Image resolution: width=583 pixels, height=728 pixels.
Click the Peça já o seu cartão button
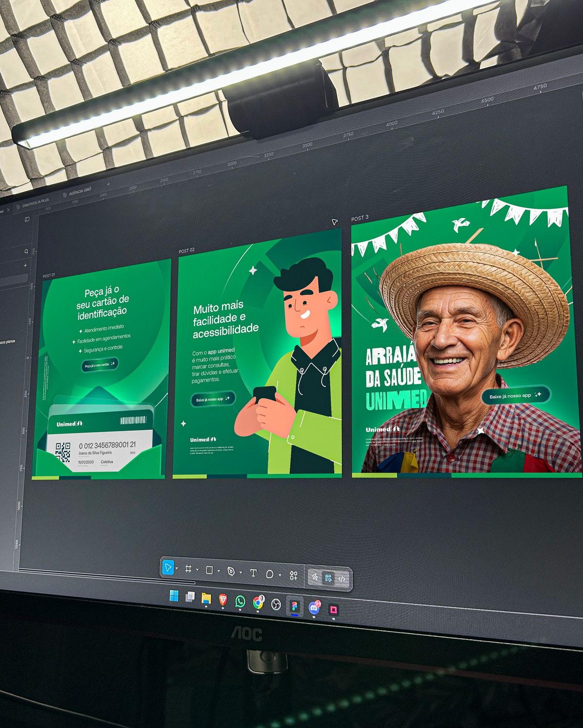pos(99,364)
